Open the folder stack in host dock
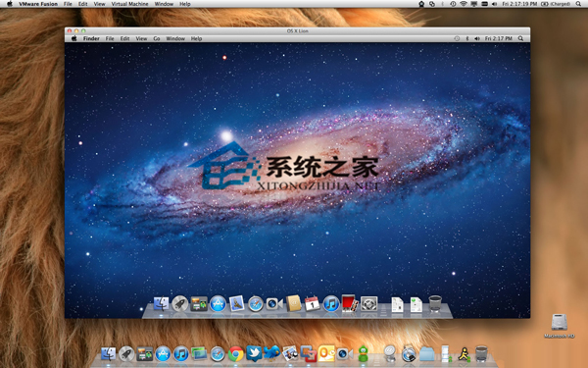Image resolution: width=588 pixels, height=368 pixels. point(426,354)
